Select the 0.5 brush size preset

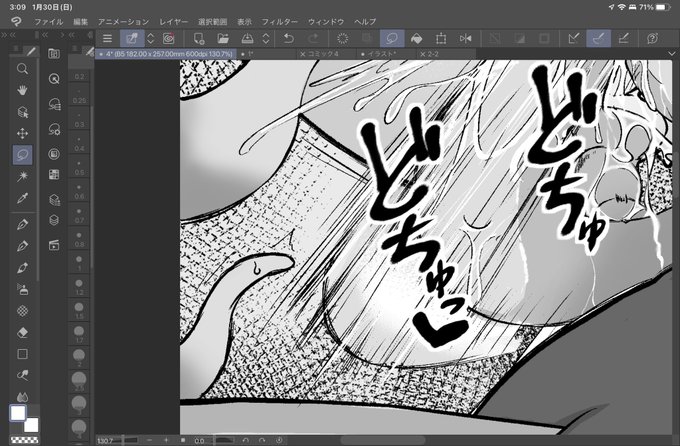pos(79,167)
